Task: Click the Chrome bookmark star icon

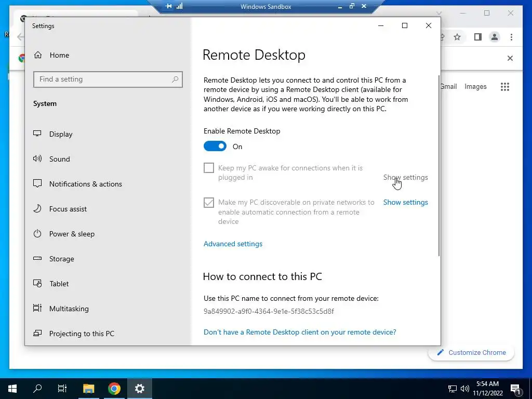Action: click(x=457, y=37)
